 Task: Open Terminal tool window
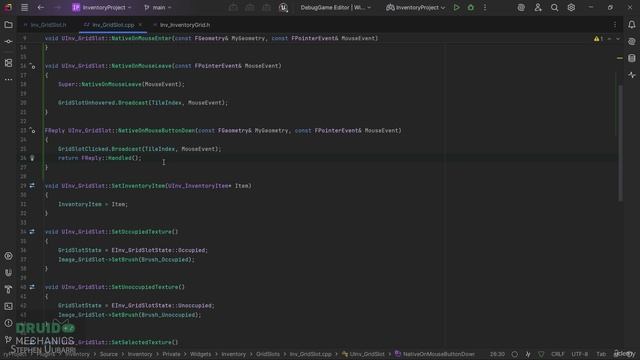[x=8, y=306]
